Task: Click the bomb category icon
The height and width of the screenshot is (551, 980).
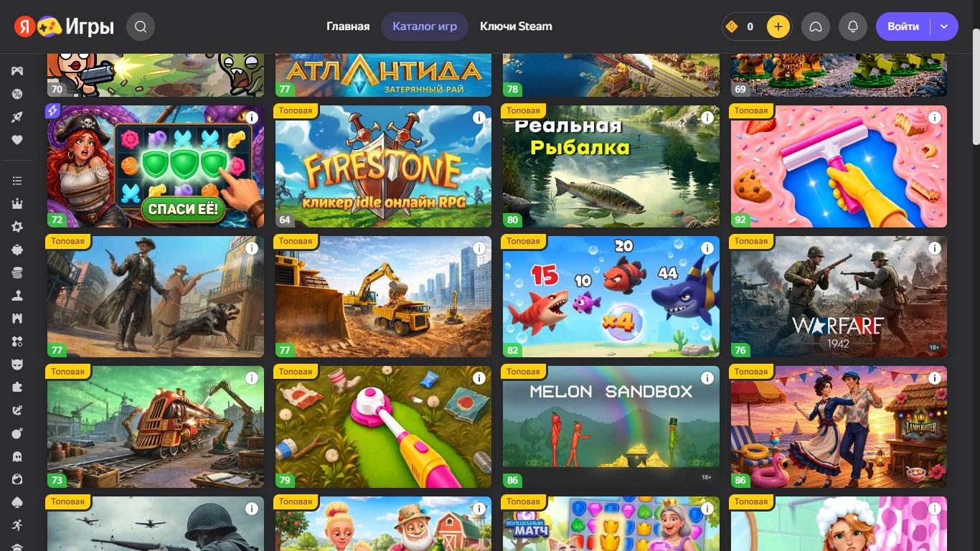Action: click(17, 433)
